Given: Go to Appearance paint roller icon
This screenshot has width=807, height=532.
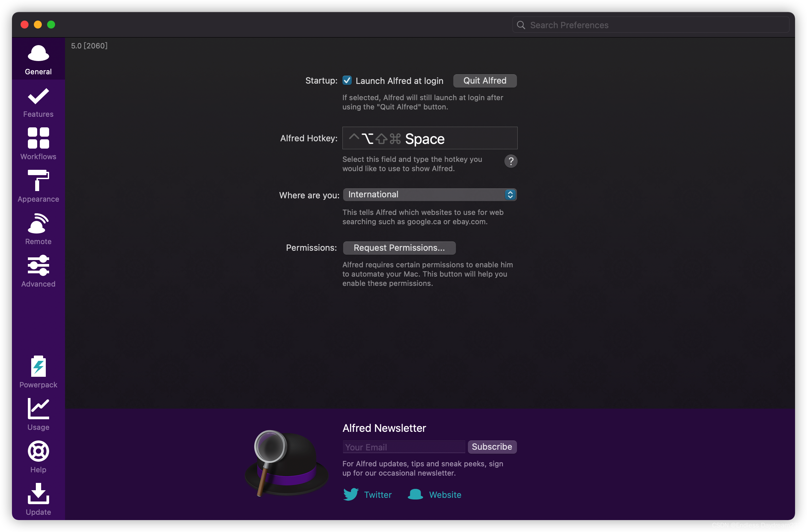Looking at the screenshot, I should click(x=38, y=186).
